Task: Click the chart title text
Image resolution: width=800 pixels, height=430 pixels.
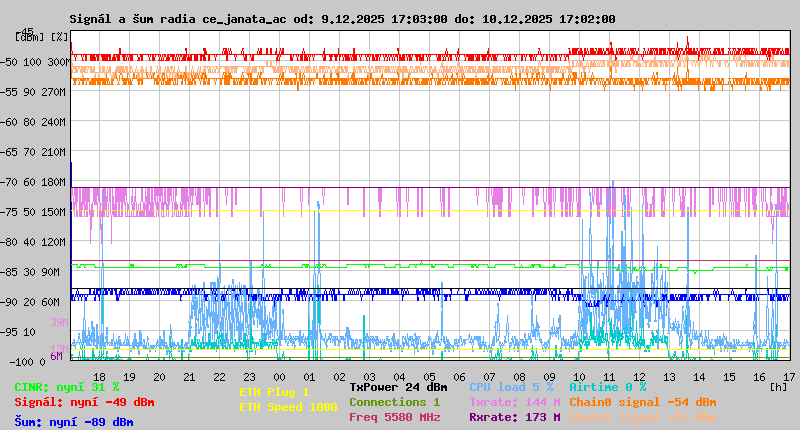Action: pos(342,19)
